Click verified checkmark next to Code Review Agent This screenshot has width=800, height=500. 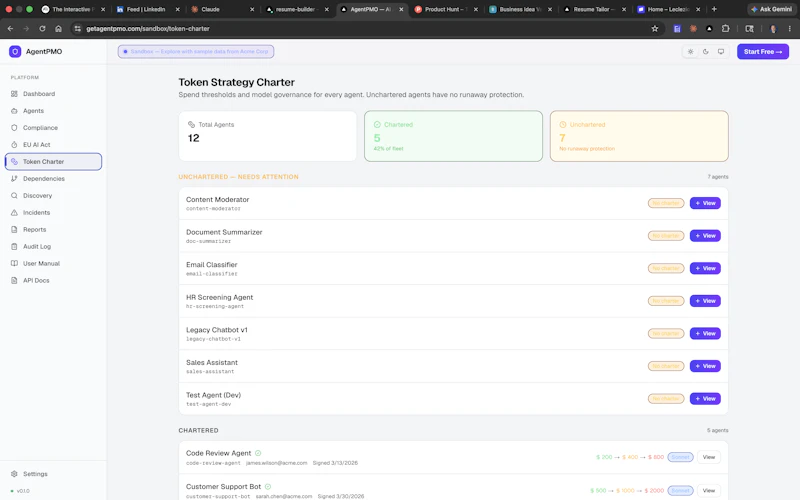coord(258,453)
